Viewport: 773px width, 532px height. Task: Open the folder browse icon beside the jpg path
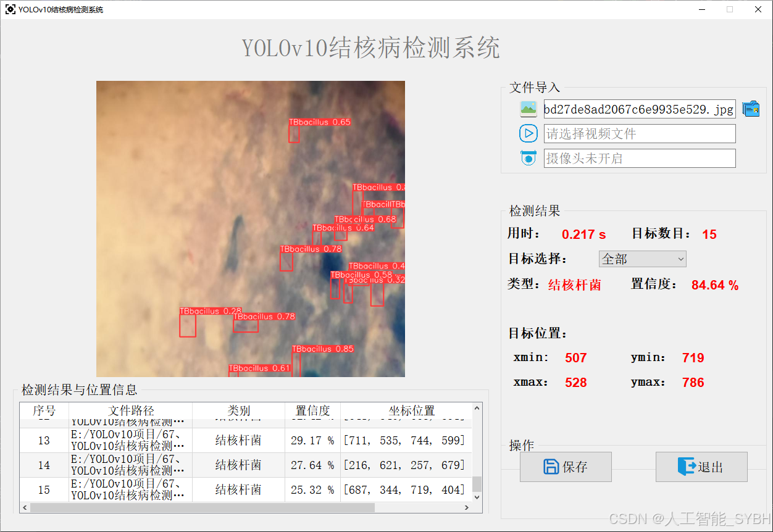[x=751, y=109]
